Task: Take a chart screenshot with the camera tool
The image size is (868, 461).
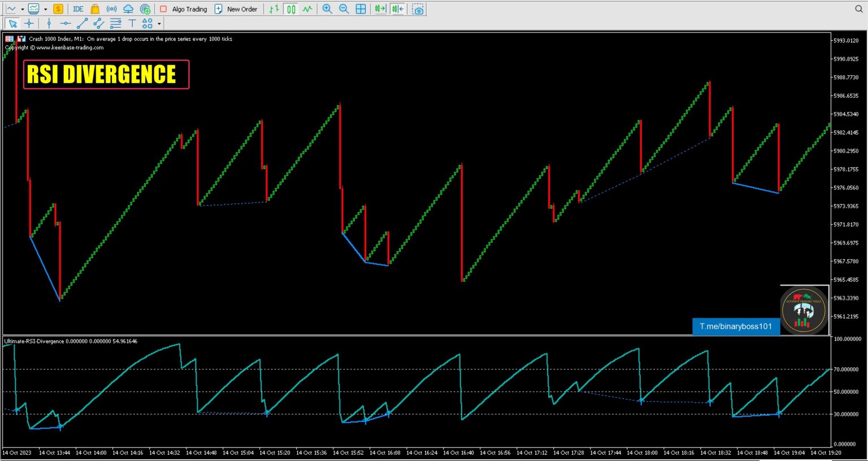Action: pos(418,8)
